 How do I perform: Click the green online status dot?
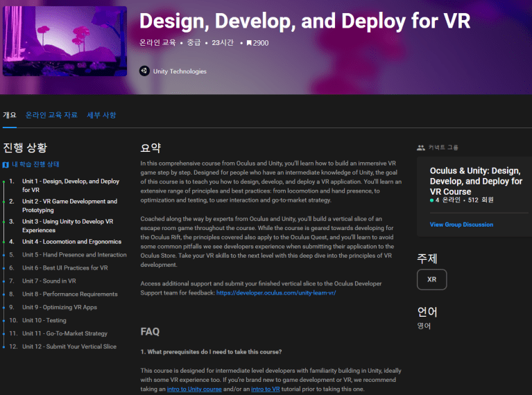(431, 201)
